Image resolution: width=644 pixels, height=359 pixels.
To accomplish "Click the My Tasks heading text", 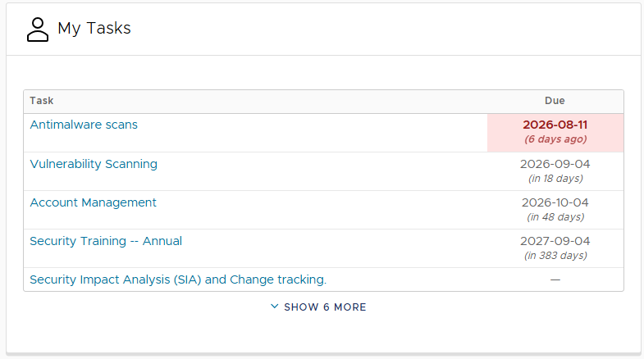I will pyautogui.click(x=94, y=29).
